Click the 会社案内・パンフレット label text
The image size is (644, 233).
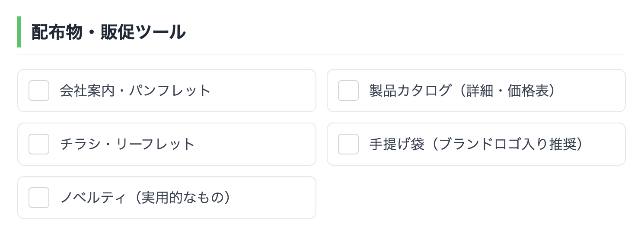(135, 91)
